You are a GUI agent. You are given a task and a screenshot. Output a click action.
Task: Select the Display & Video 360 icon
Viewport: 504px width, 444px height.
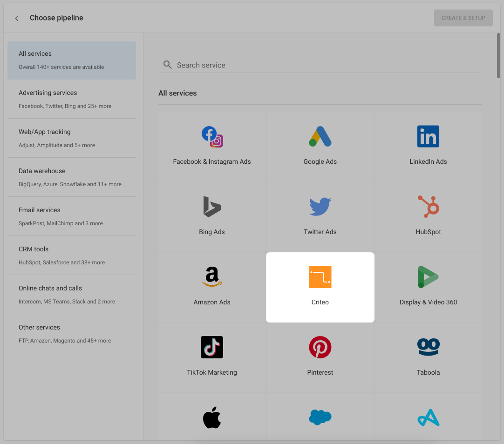coord(428,277)
